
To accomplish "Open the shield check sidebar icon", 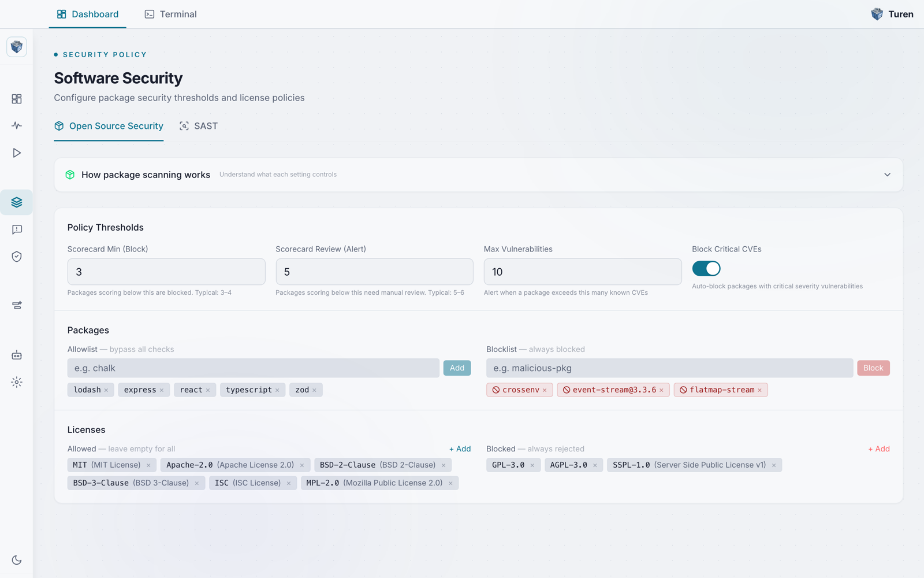I will coord(17,257).
